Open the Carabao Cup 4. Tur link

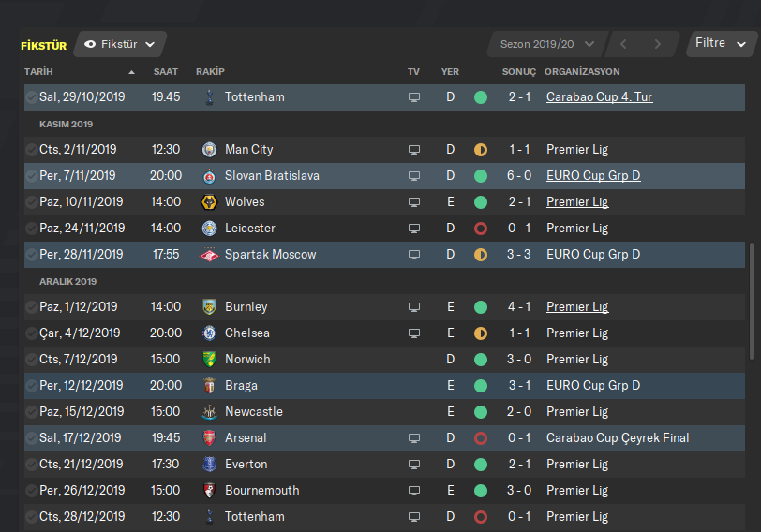(599, 97)
